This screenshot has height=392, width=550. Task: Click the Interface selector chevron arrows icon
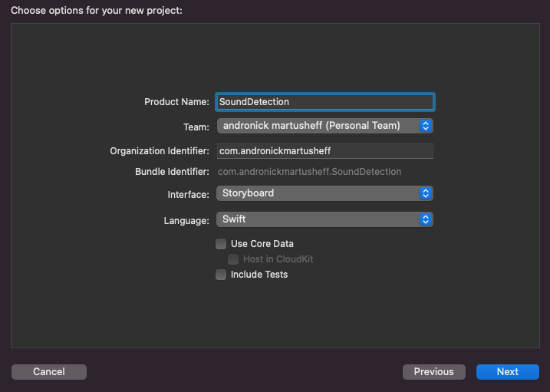click(x=426, y=193)
